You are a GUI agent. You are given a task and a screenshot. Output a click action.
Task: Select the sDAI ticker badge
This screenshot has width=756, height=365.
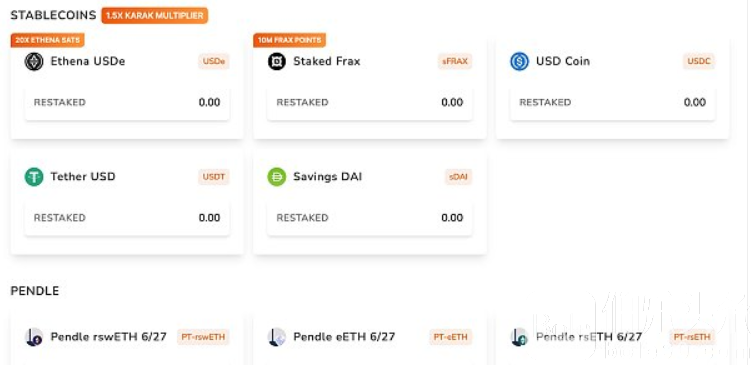458,177
